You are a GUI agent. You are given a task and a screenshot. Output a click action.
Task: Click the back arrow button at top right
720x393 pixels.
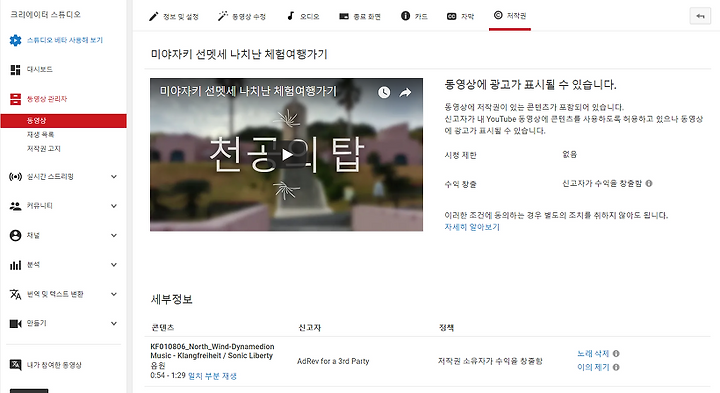700,16
